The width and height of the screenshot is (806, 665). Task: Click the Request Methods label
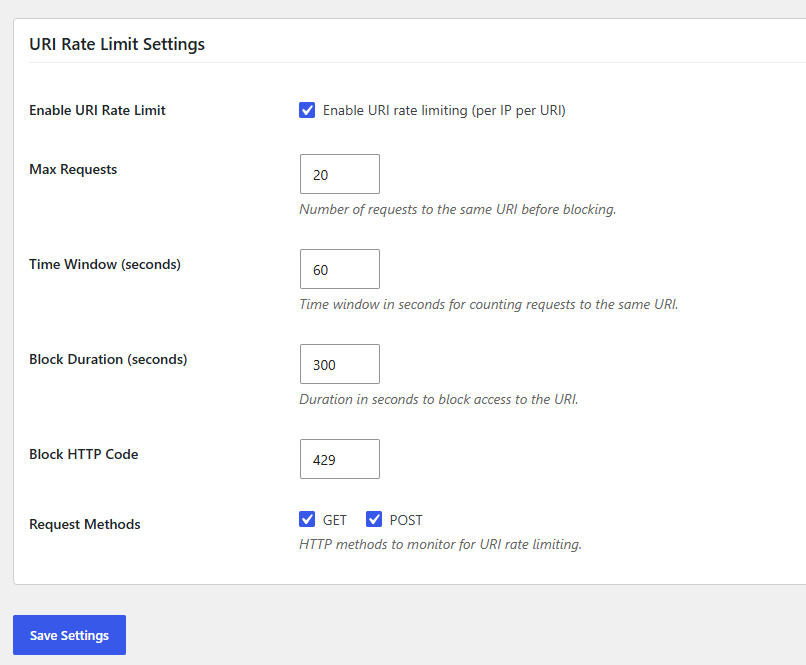point(85,524)
